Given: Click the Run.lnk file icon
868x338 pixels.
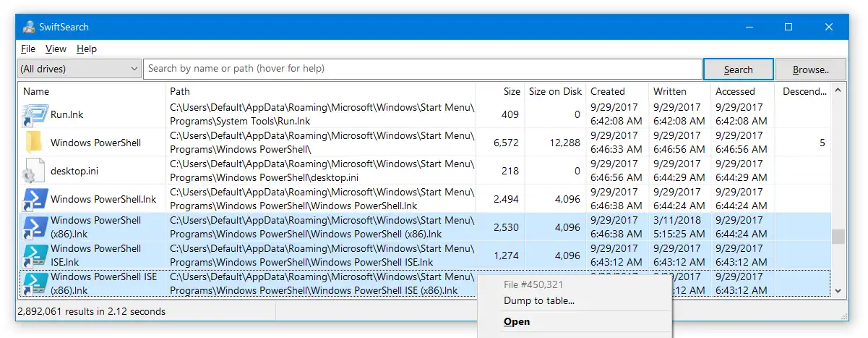Looking at the screenshot, I should 34,114.
